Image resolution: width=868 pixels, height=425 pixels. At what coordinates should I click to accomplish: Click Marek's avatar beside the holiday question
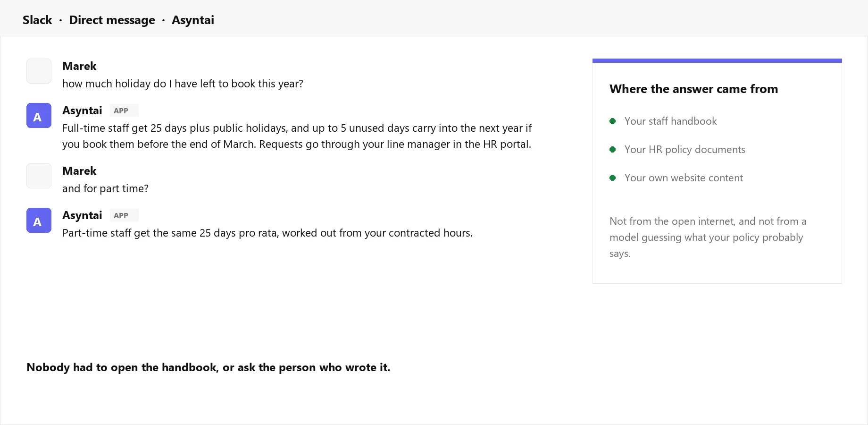click(39, 71)
